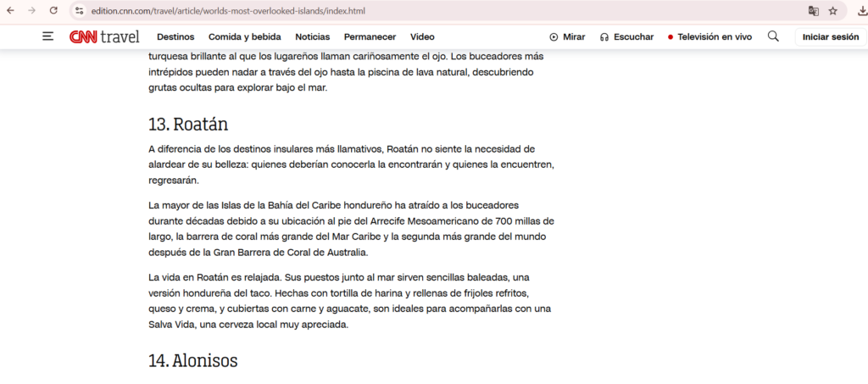Click the Iniciar sesión button
The width and height of the screenshot is (868, 384).
click(x=831, y=37)
